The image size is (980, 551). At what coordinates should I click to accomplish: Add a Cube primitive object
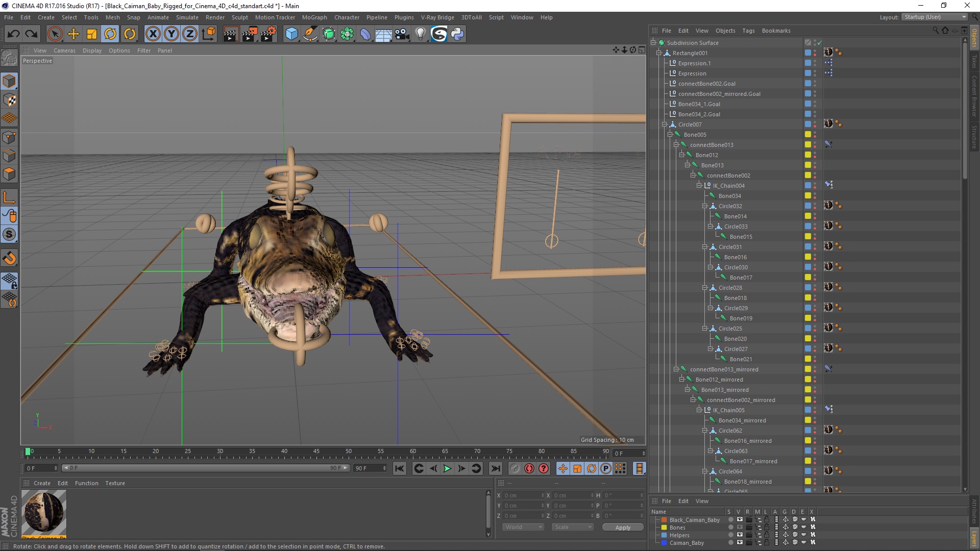click(x=291, y=34)
